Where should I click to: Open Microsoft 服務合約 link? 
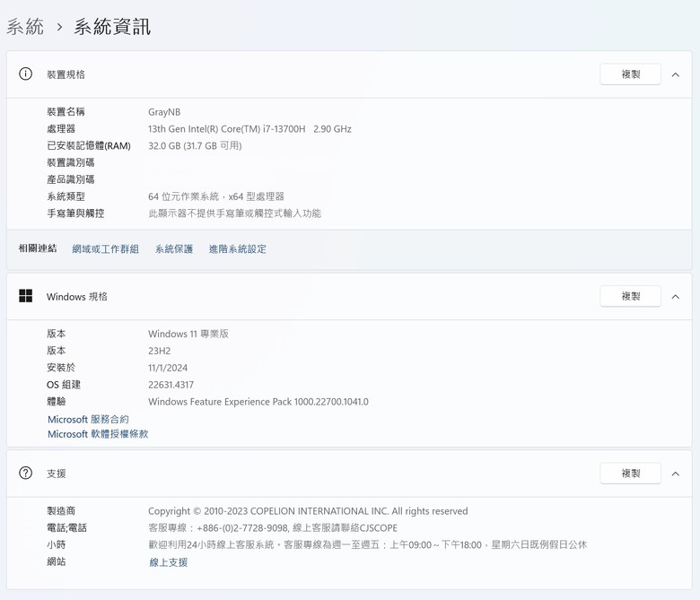point(88,420)
